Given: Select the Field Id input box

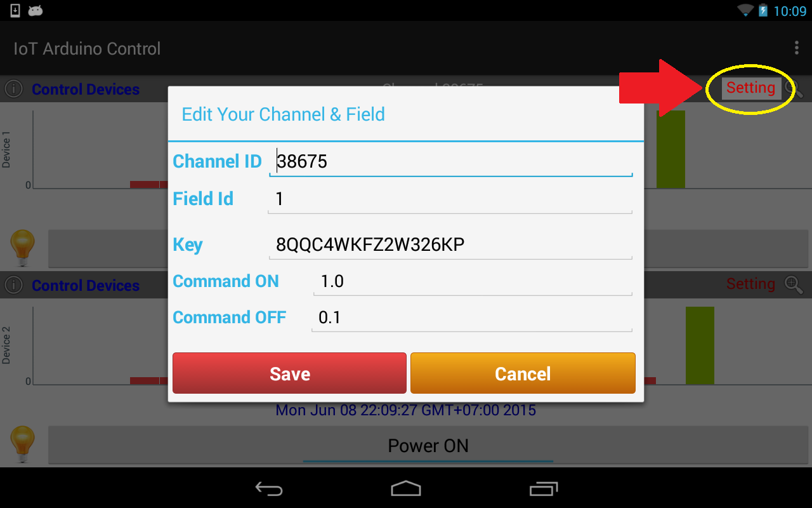Looking at the screenshot, I should tap(450, 199).
